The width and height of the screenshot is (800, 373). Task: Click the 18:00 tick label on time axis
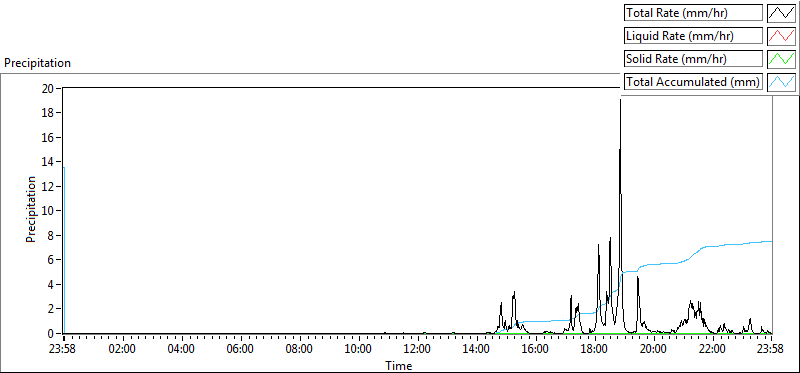pyautogui.click(x=595, y=350)
